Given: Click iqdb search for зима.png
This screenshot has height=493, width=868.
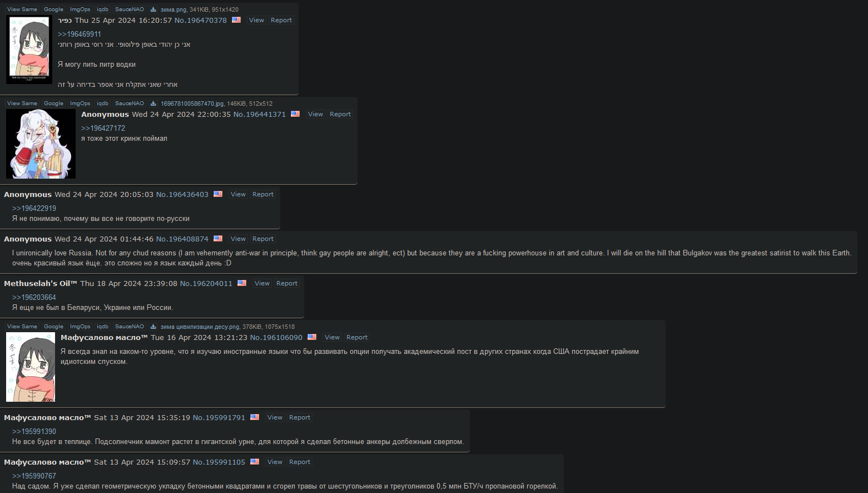Looking at the screenshot, I should [103, 9].
